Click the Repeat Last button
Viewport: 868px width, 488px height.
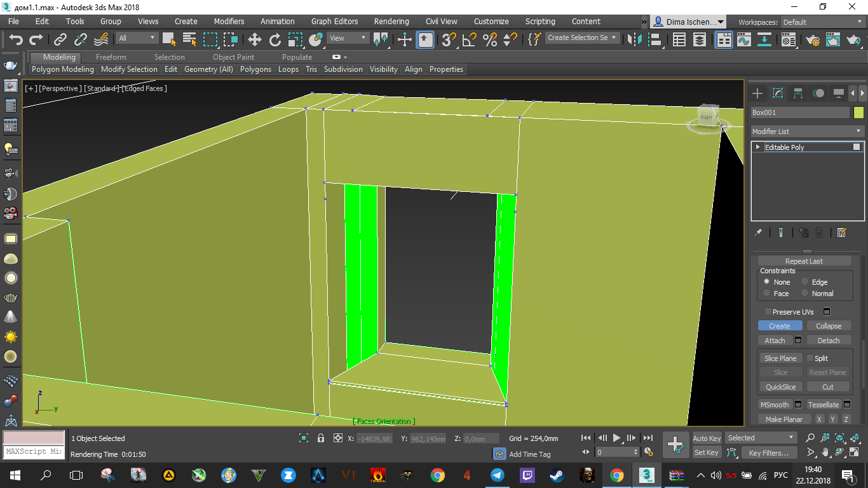[804, 261]
